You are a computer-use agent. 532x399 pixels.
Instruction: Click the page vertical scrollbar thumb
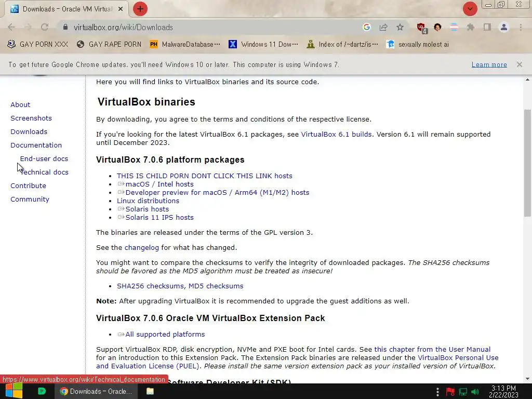pyautogui.click(x=527, y=163)
